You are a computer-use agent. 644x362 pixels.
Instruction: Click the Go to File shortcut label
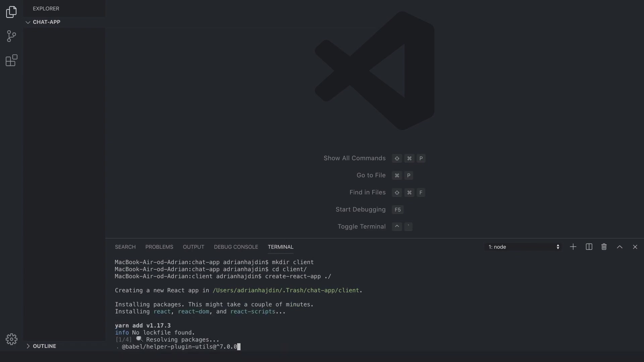(x=371, y=175)
